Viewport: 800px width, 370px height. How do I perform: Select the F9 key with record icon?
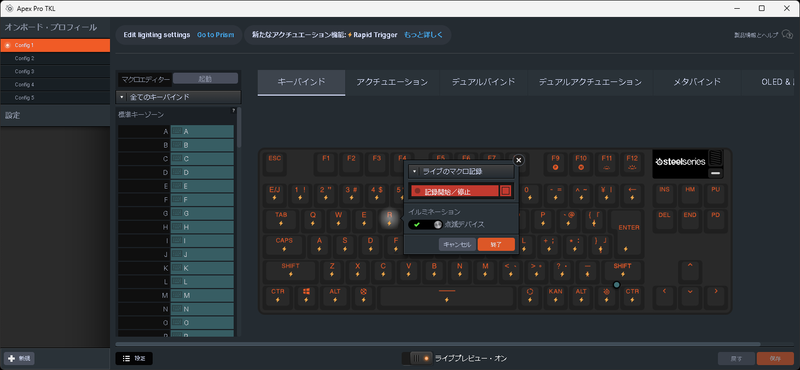point(556,163)
